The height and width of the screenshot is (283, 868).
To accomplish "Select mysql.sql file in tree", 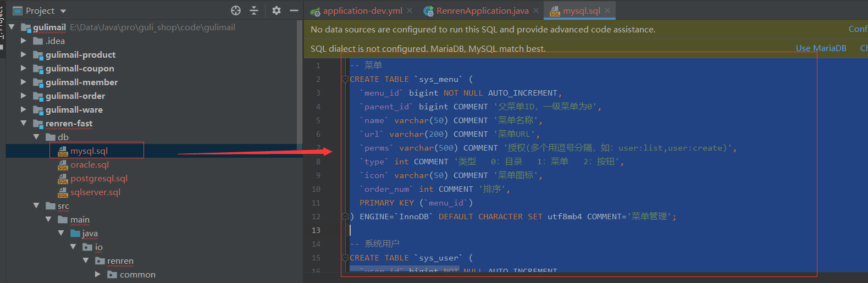I will click(x=89, y=151).
